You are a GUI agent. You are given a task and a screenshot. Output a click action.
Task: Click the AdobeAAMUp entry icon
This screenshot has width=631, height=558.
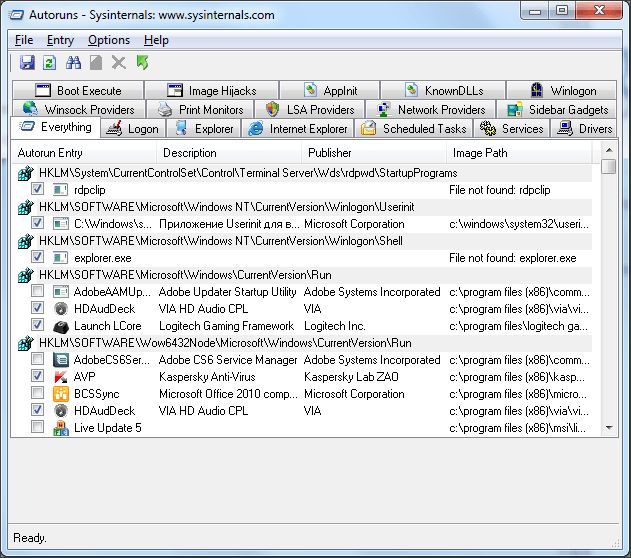coord(61,292)
